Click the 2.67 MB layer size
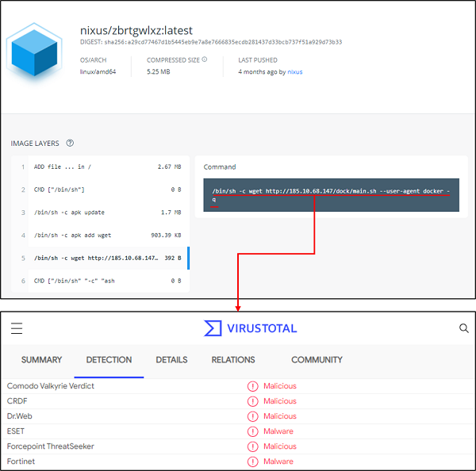The height and width of the screenshot is (471, 476). coord(170,167)
